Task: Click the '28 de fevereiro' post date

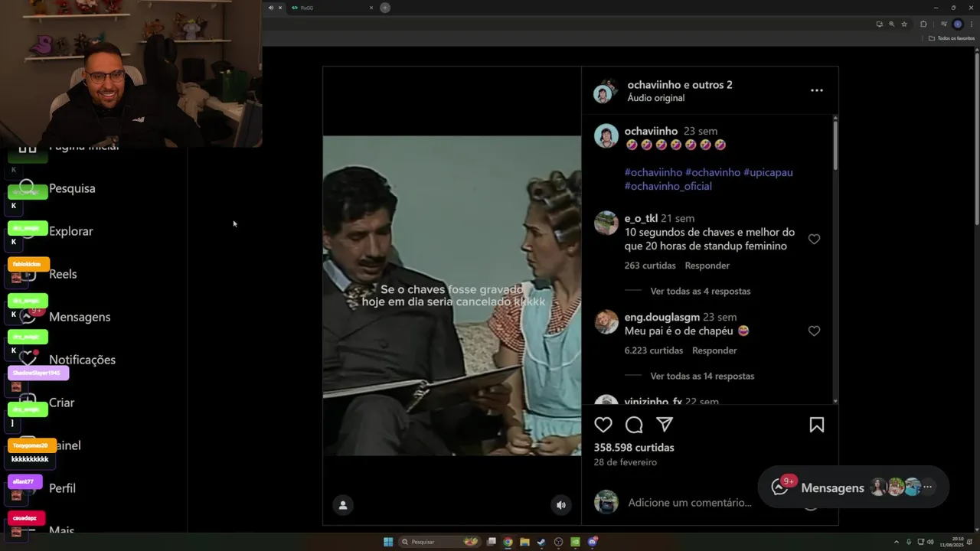Action: 626,462
